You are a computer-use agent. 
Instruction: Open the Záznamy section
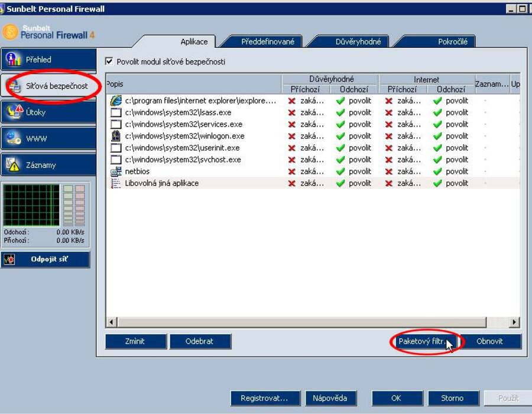(x=48, y=165)
